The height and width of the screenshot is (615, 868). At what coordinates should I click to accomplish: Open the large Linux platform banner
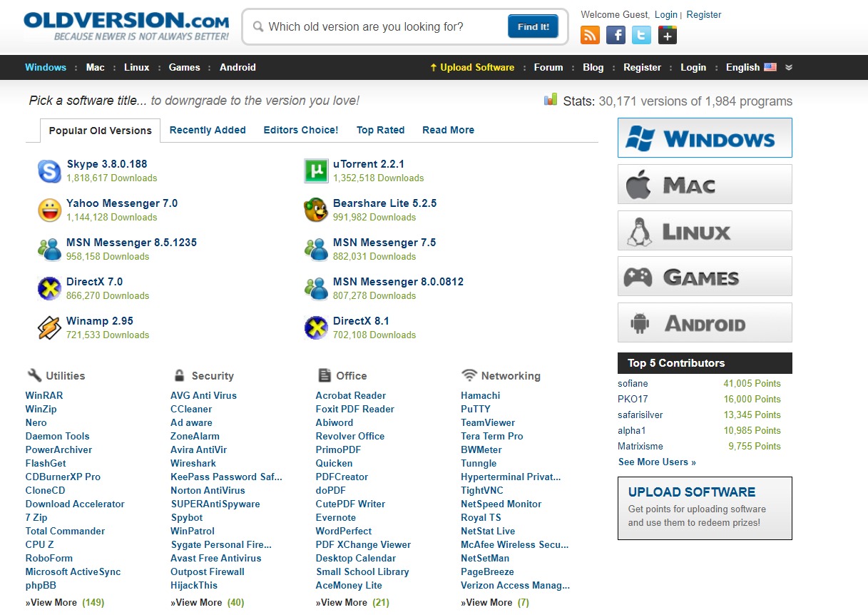705,230
